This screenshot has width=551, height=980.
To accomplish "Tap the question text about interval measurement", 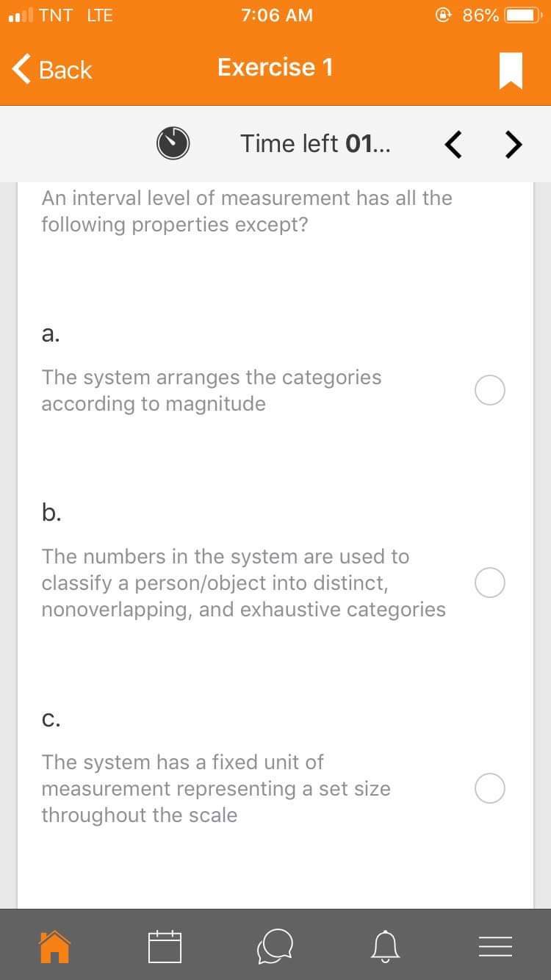I will point(247,211).
